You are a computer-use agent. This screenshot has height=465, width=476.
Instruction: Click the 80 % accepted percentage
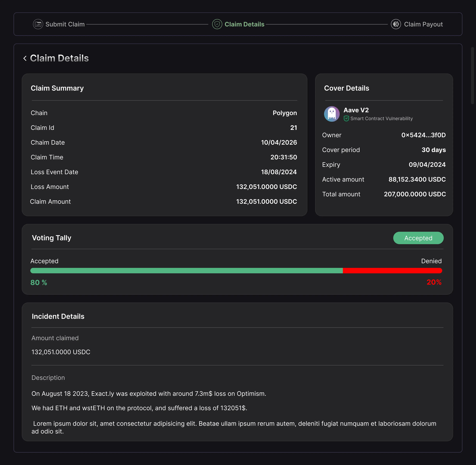click(39, 283)
